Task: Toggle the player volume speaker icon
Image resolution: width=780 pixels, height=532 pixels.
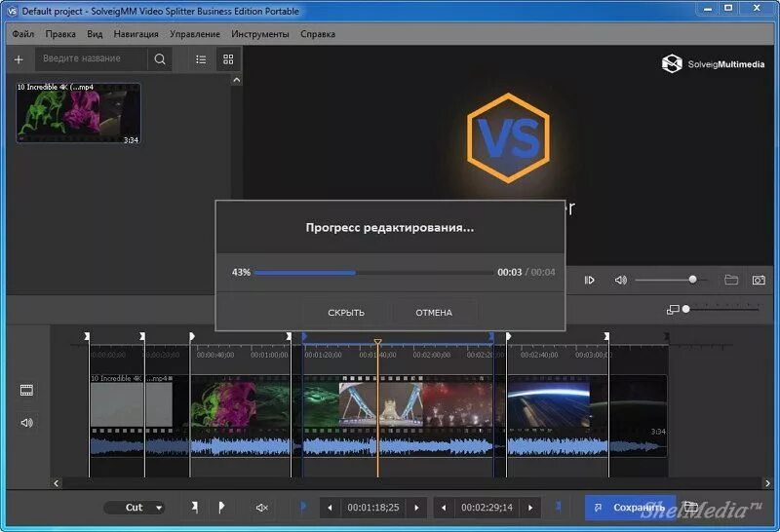Action: [x=620, y=280]
